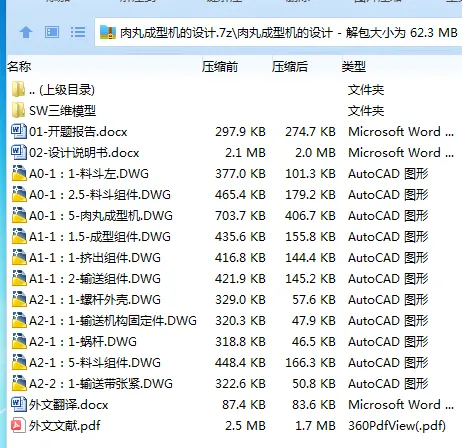Select the SW三维模型 folder name
The height and width of the screenshot is (448, 462).
coord(62,111)
